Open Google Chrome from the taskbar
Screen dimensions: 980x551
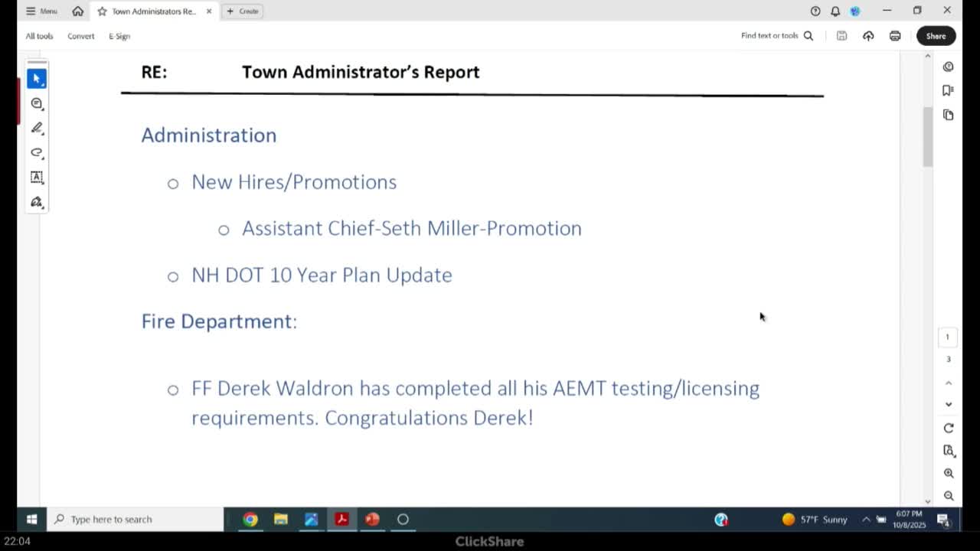[x=250, y=519]
